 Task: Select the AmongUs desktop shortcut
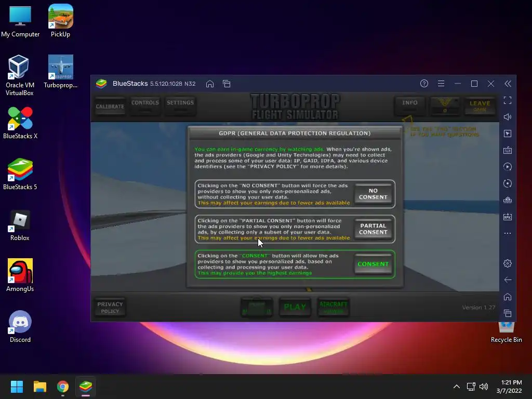click(20, 275)
